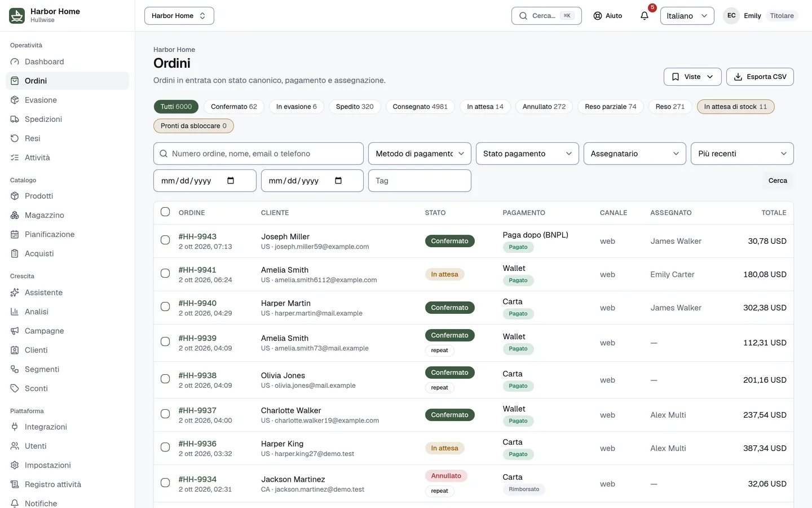Image resolution: width=812 pixels, height=508 pixels.
Task: Click the Acquisti clipboard icon
Action: tap(15, 253)
